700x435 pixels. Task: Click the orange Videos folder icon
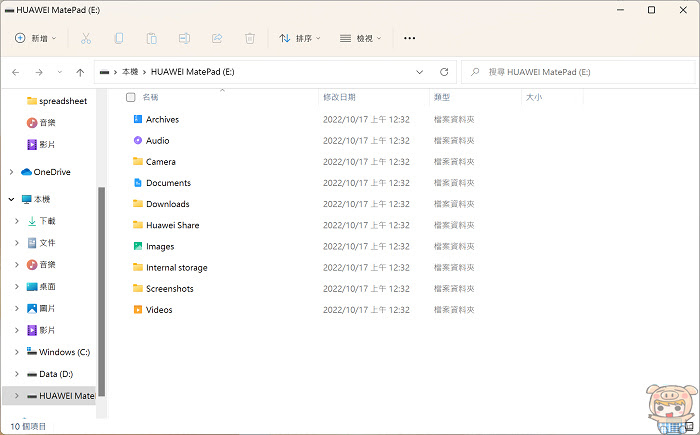[138, 310]
